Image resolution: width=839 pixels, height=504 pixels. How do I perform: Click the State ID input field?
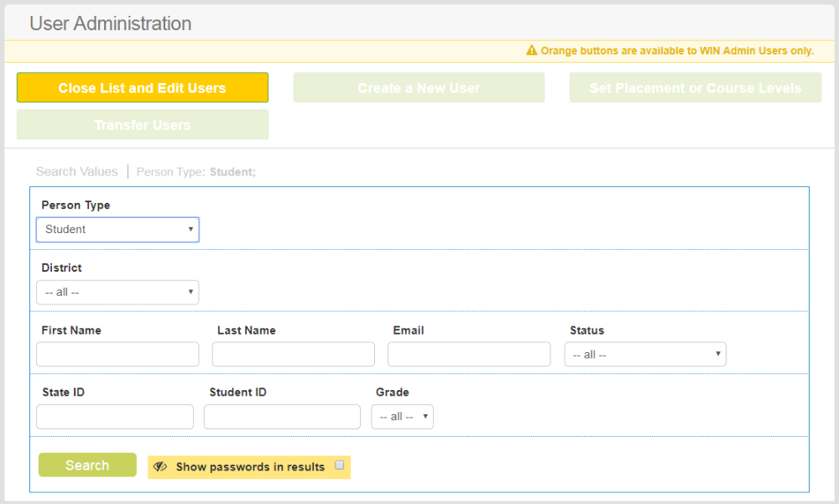coord(115,416)
